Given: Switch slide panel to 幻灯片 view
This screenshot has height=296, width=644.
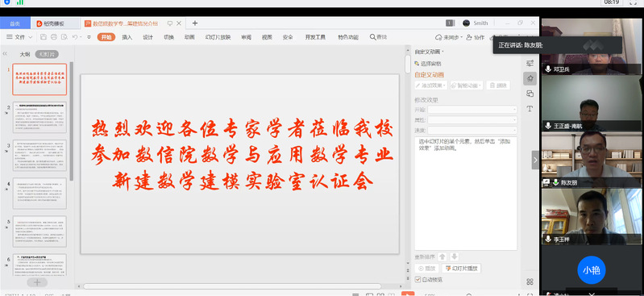Looking at the screenshot, I should pyautogui.click(x=48, y=54).
